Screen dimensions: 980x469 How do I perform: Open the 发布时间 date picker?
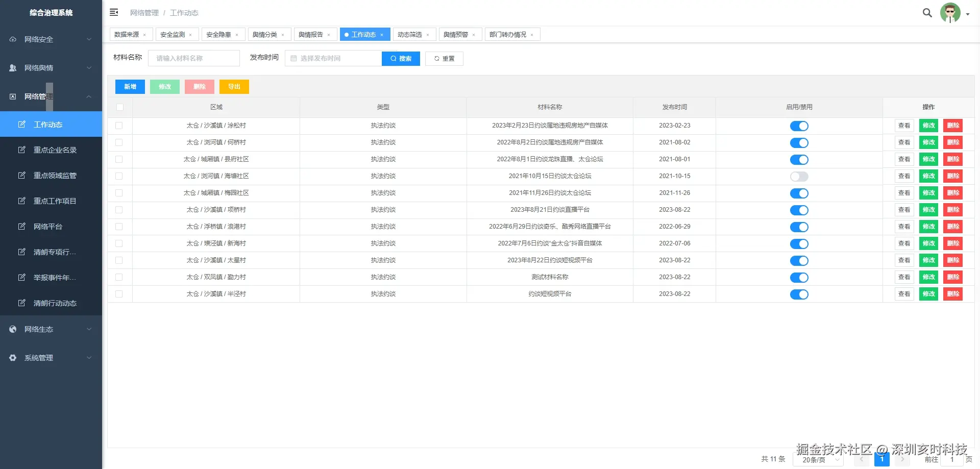[x=333, y=58]
